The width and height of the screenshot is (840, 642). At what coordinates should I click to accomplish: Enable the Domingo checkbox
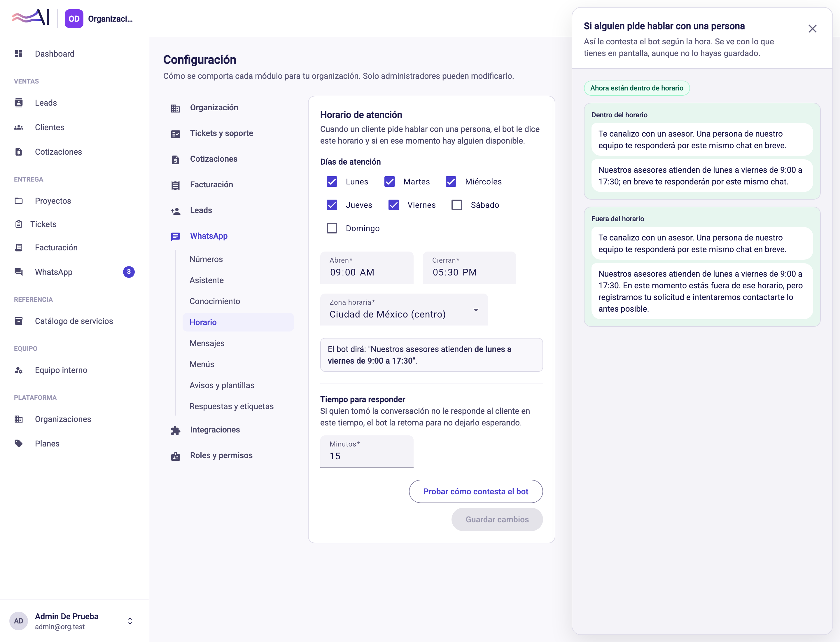(x=332, y=228)
